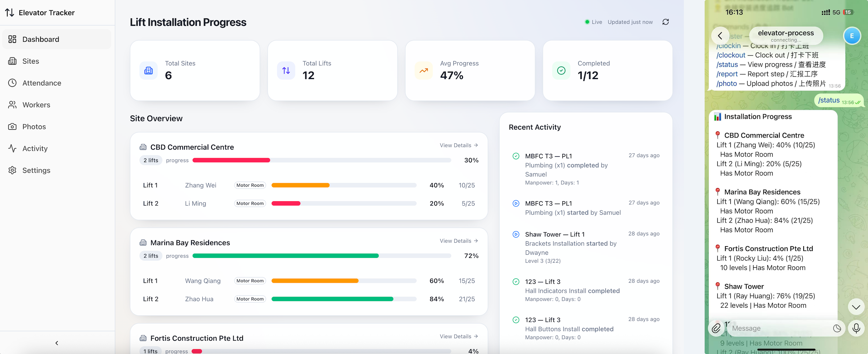Collapse the sidebar with the chevron
Screen dimensions: 868x354
[x=56, y=343]
